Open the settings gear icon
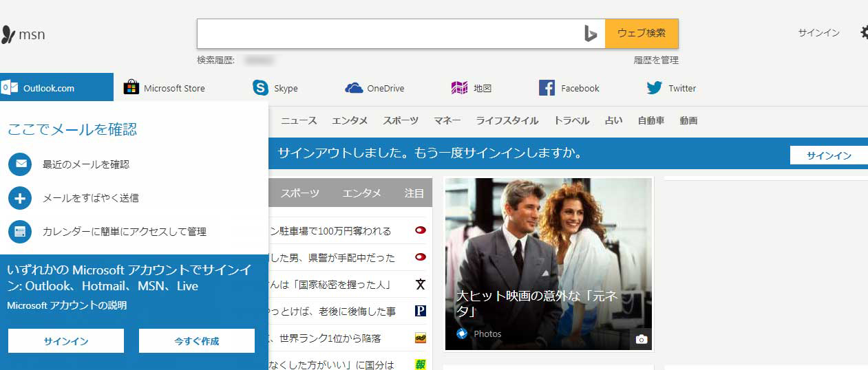 [x=863, y=32]
